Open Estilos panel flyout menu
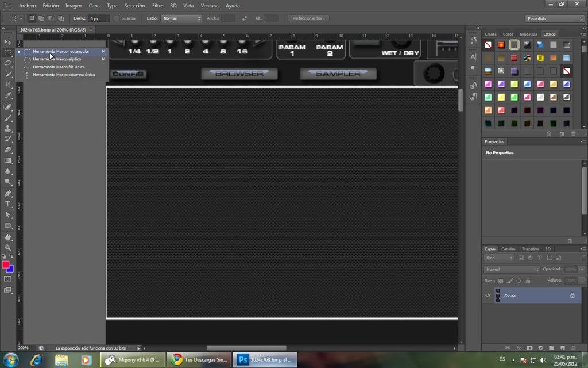Image resolution: width=588 pixels, height=368 pixels. click(x=583, y=34)
